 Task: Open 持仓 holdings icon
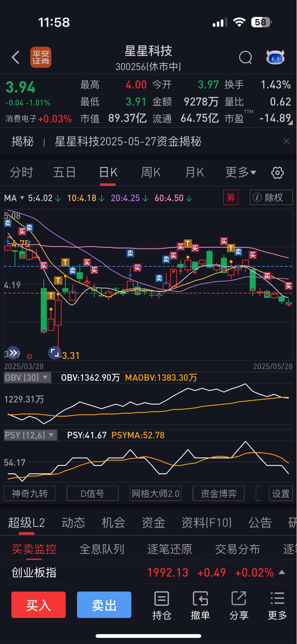(x=161, y=606)
